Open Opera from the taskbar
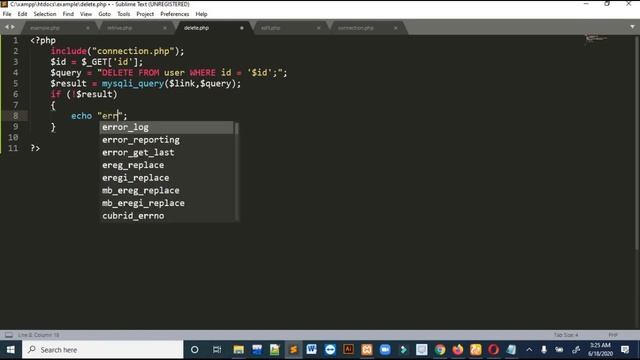Image resolution: width=640 pixels, height=360 pixels. click(493, 350)
